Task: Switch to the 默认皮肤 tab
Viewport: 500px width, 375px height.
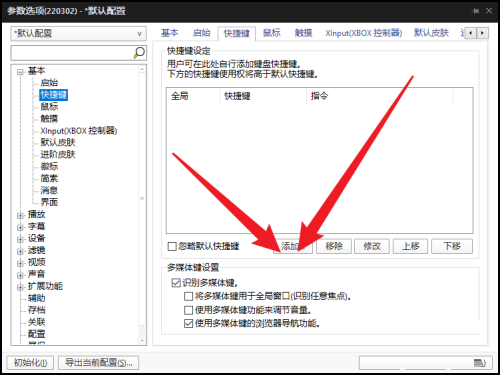Action: (431, 33)
